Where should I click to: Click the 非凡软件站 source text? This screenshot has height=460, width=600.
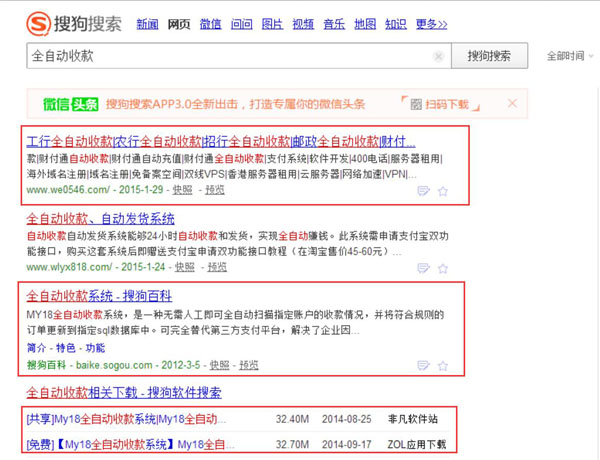point(412,419)
